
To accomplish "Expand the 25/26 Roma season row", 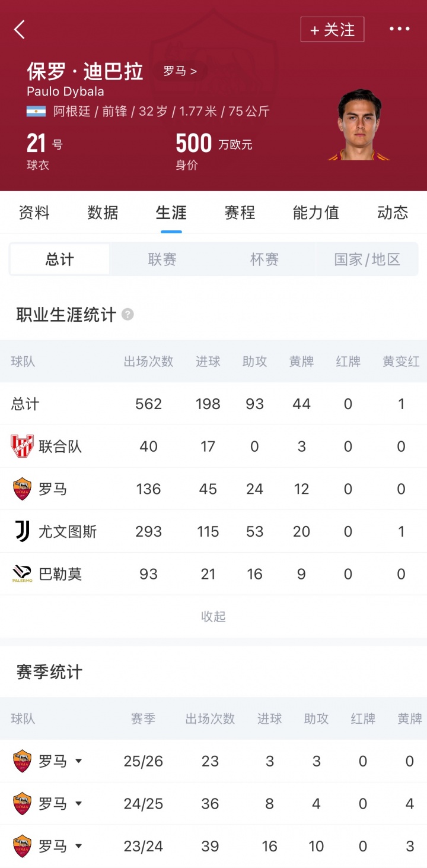I will click(78, 761).
